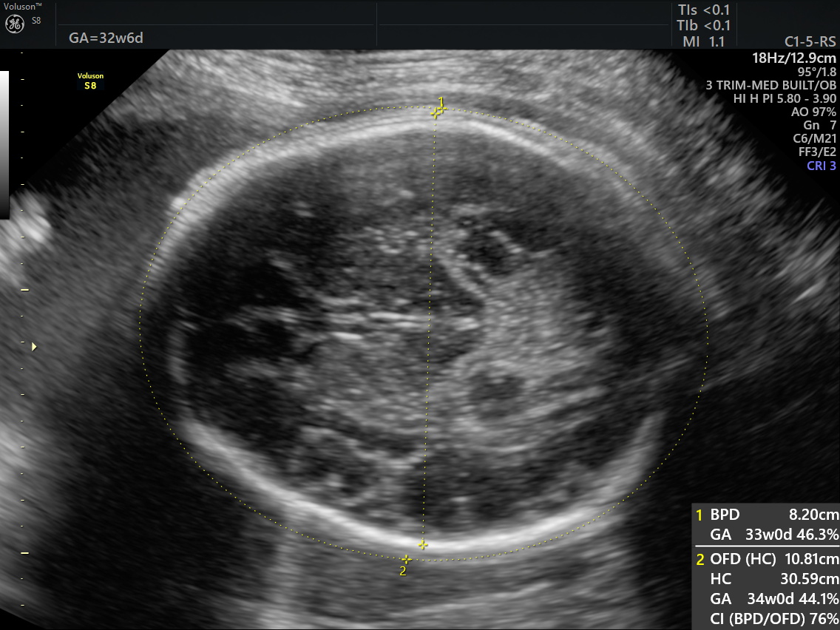Image resolution: width=840 pixels, height=630 pixels.
Task: Select the bottom BPD caliper cross
Action: (423, 545)
